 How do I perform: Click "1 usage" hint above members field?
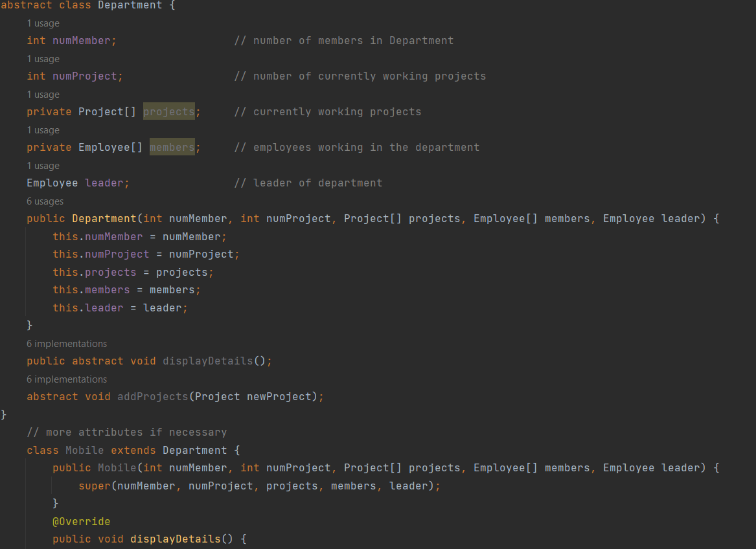(43, 130)
